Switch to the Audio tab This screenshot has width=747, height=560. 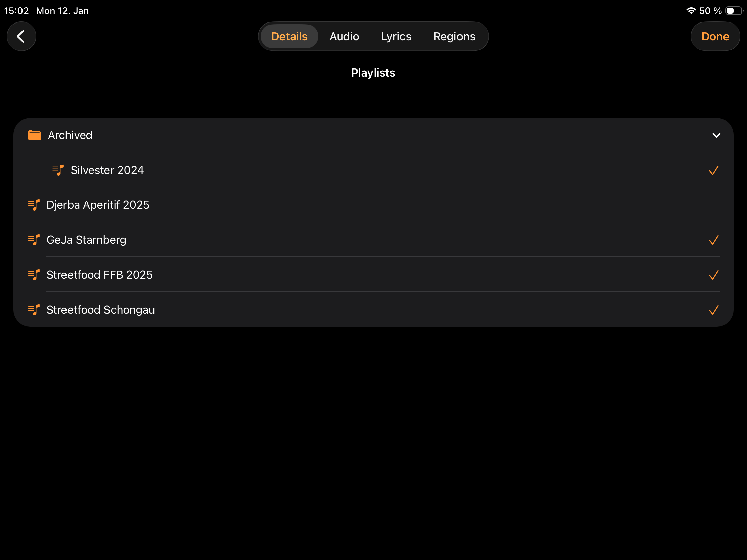344,36
